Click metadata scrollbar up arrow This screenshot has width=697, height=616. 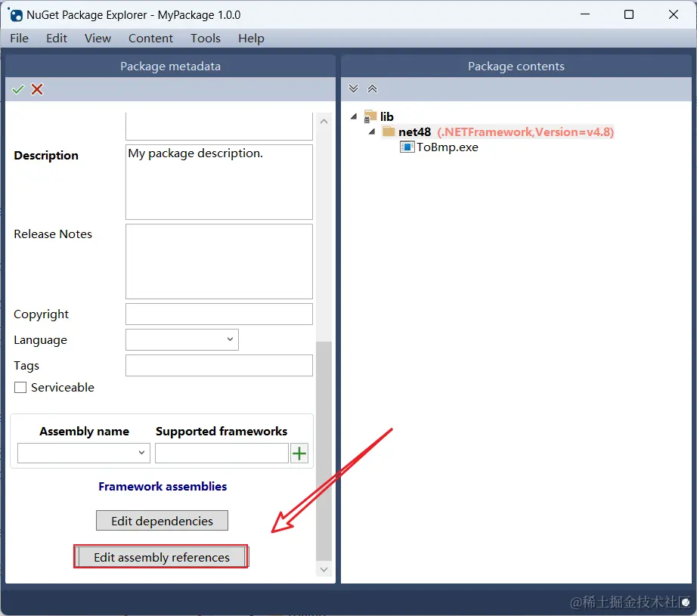pos(324,122)
